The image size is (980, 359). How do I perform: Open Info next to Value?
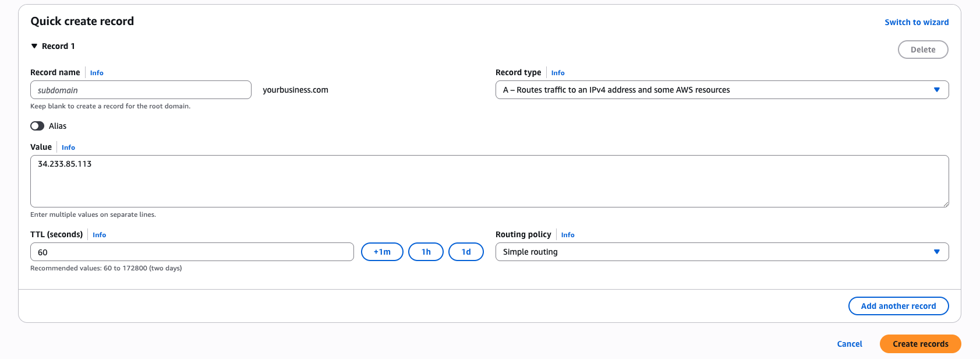pos(68,147)
